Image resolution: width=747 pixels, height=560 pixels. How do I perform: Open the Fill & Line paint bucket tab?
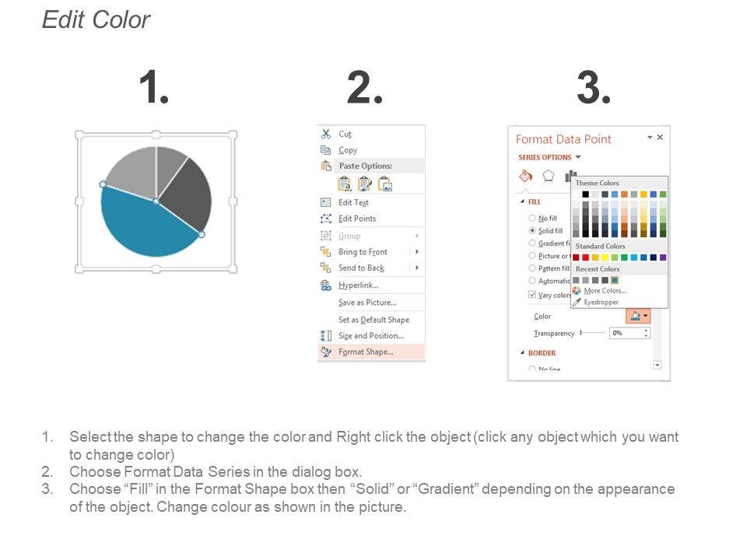coord(525,176)
